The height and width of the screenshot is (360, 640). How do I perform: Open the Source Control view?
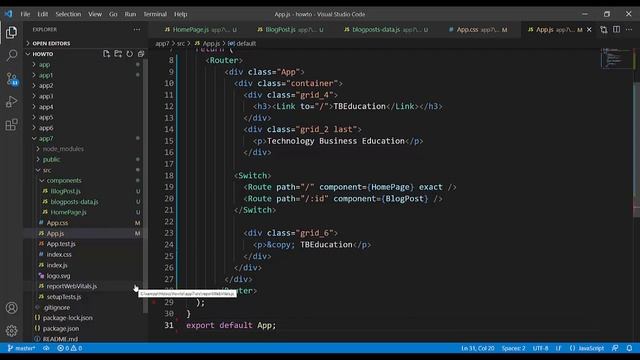point(11,78)
